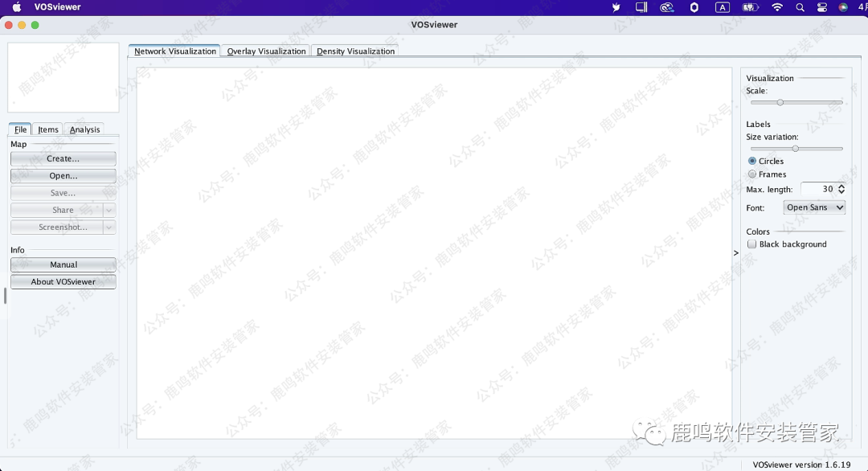Viewport: 868px width, 471px height.
Task: Select the Circles radio button
Action: [x=752, y=162]
